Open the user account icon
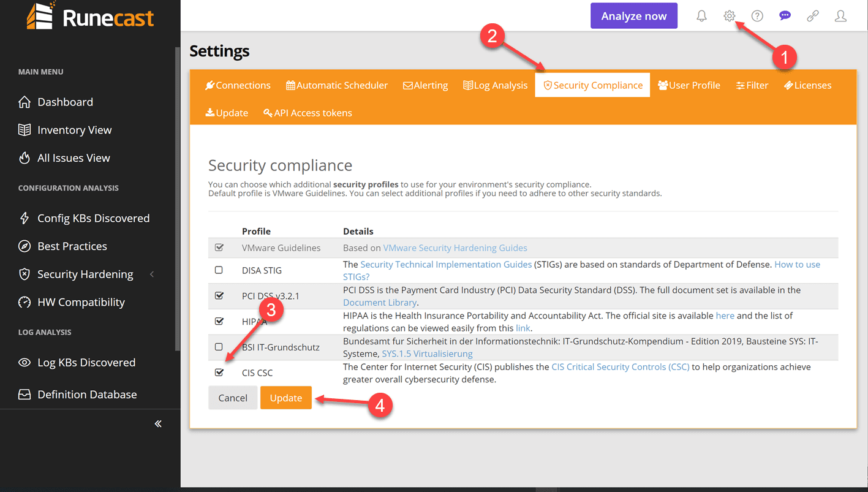The image size is (868, 492). click(841, 17)
